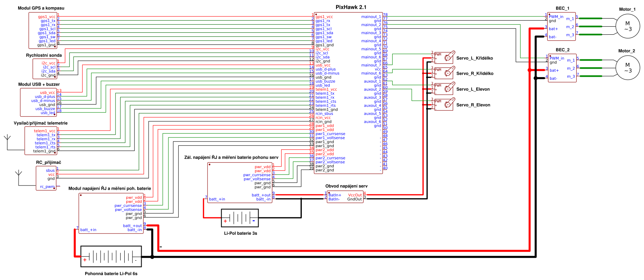Click the usb_d-minus pin on PixHawk
The image size is (644, 280).
[x=327, y=73]
